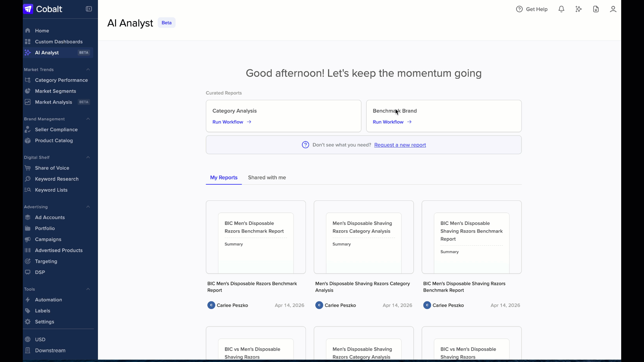Click the Keyword Research magnifier icon
Viewport: 644px width, 362px height.
pyautogui.click(x=28, y=179)
